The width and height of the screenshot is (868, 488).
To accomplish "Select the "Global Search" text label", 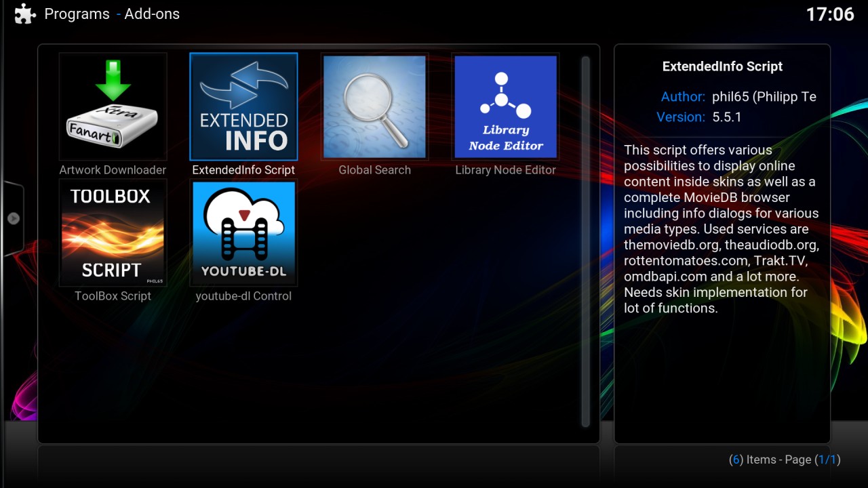I will [374, 170].
